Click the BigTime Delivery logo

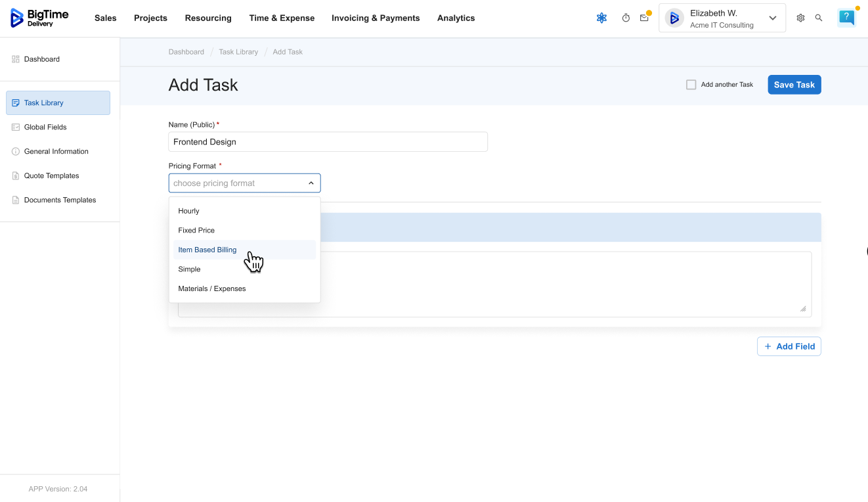[39, 18]
